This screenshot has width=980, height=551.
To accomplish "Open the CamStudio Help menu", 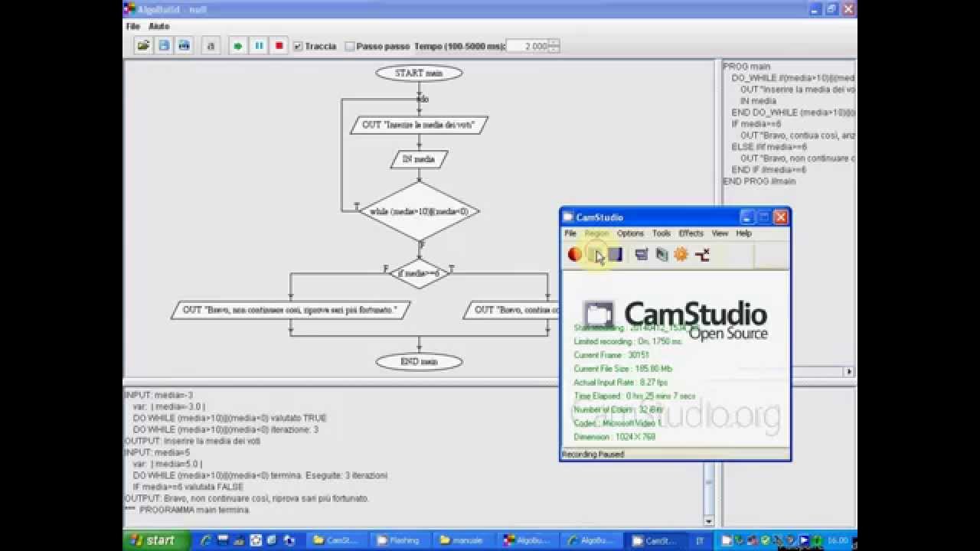I will (743, 233).
